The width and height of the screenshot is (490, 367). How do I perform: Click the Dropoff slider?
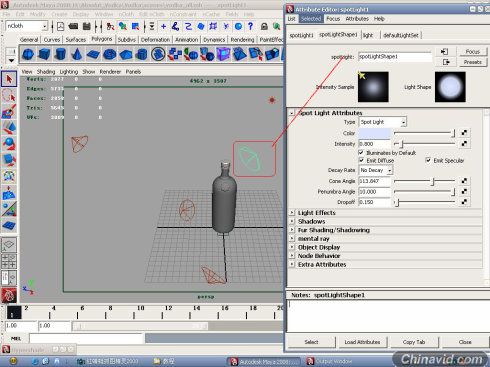[x=424, y=202]
